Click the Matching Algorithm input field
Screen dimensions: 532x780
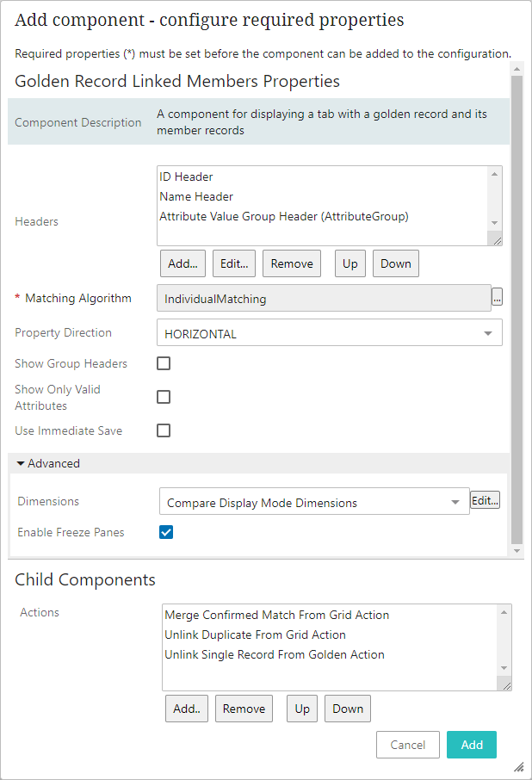(x=324, y=299)
